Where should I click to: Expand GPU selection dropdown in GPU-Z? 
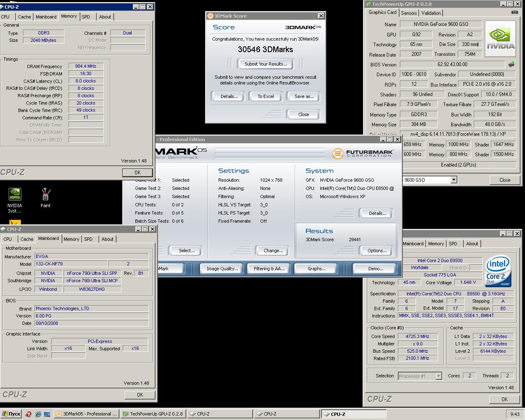(454, 180)
